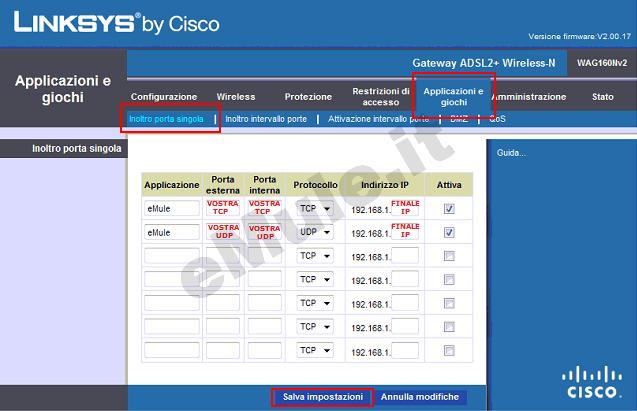Screen dimensions: 637x411
Task: Enable Attiva checkbox in the third row
Action: click(449, 256)
